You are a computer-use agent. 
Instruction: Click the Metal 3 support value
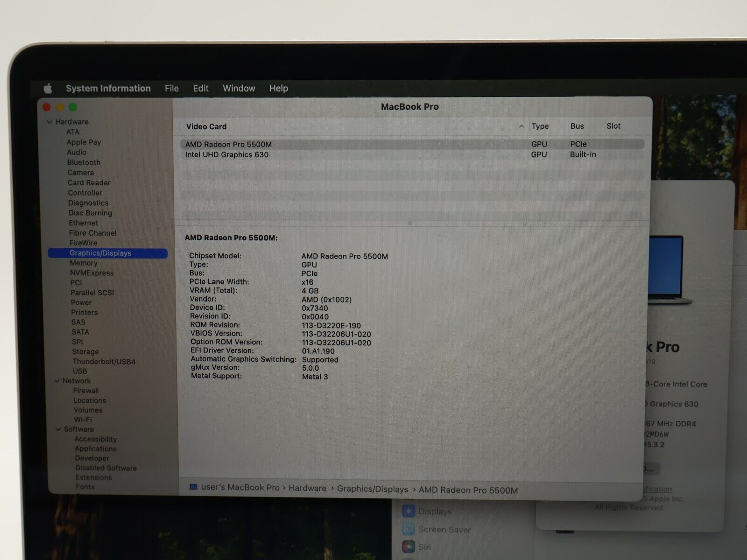click(x=315, y=377)
